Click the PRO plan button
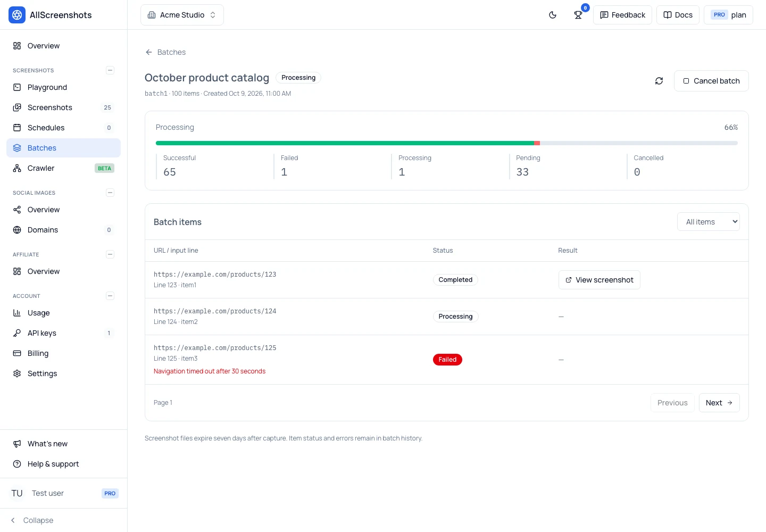766x532 pixels. click(x=728, y=15)
